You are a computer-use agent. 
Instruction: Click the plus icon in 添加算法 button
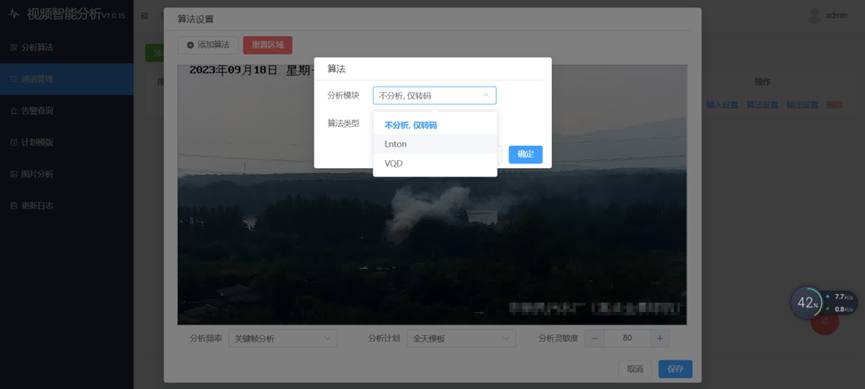click(x=190, y=45)
